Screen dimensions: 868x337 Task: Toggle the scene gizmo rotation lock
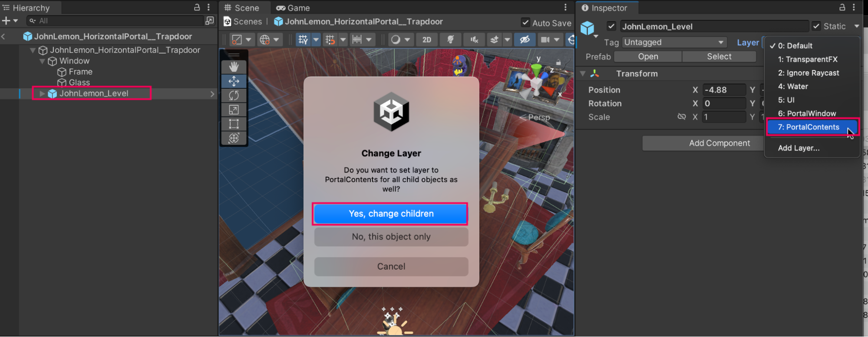click(558, 63)
